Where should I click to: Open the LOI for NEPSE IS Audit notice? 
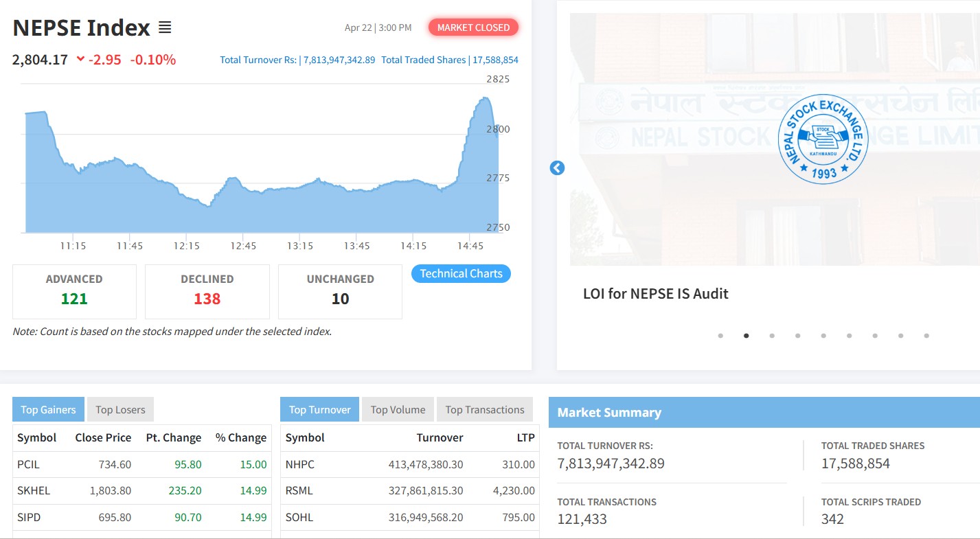point(655,294)
